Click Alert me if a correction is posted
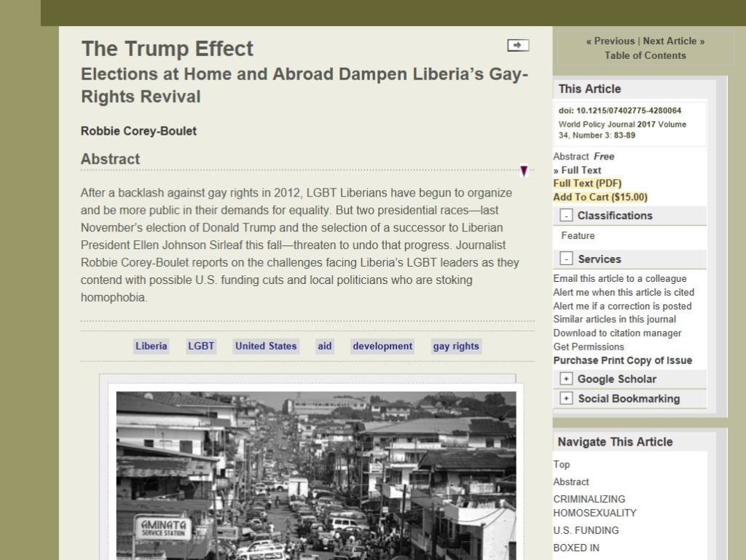The image size is (746, 560). [622, 306]
